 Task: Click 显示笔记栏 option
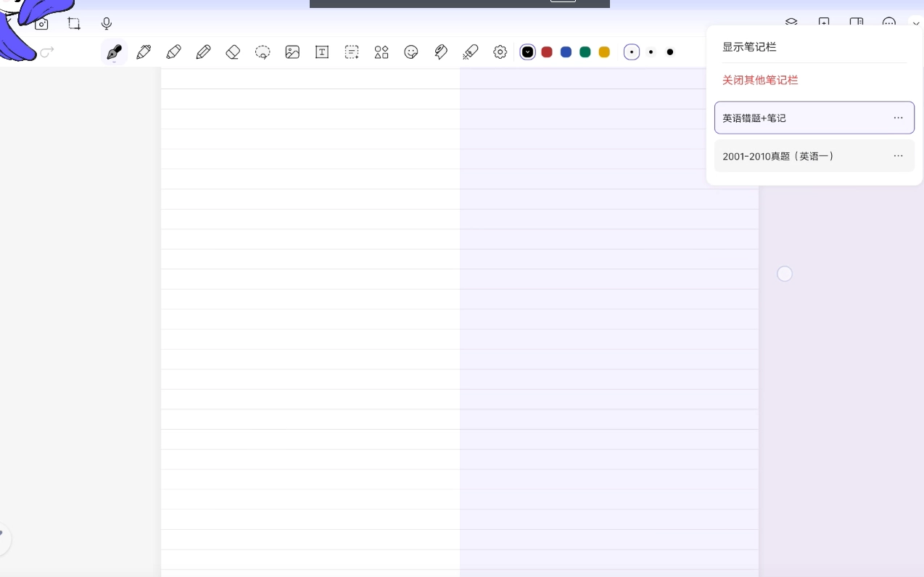(x=749, y=47)
